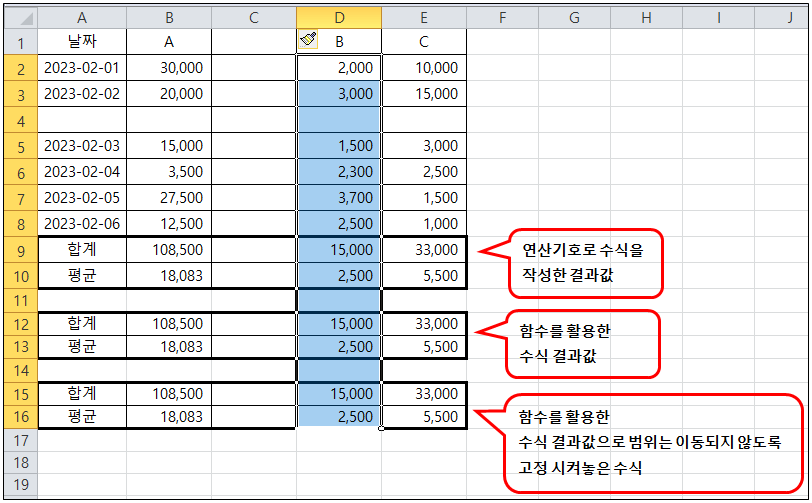Click the value 3,700

point(355,197)
